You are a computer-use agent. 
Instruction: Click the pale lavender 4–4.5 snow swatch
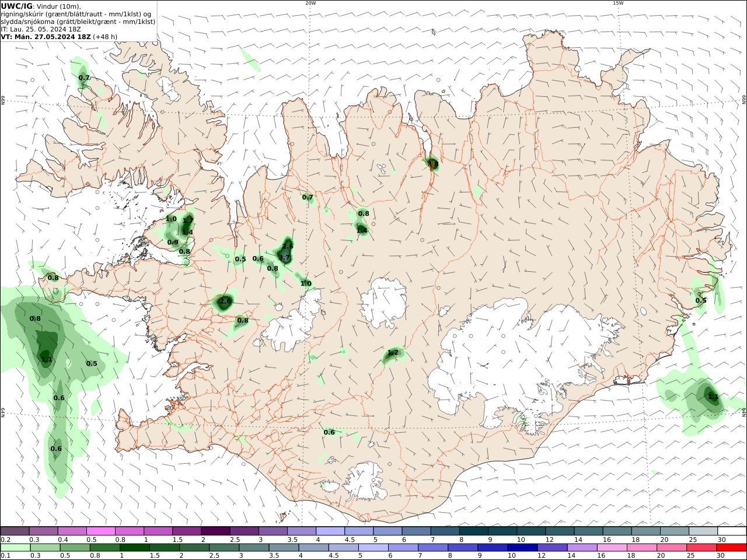(x=330, y=531)
